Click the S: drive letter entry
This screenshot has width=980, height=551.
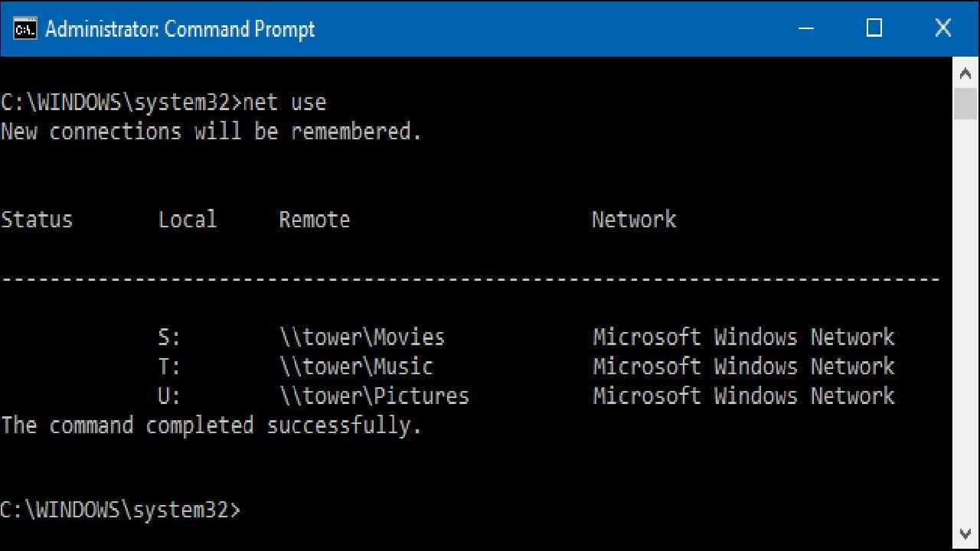coord(168,337)
